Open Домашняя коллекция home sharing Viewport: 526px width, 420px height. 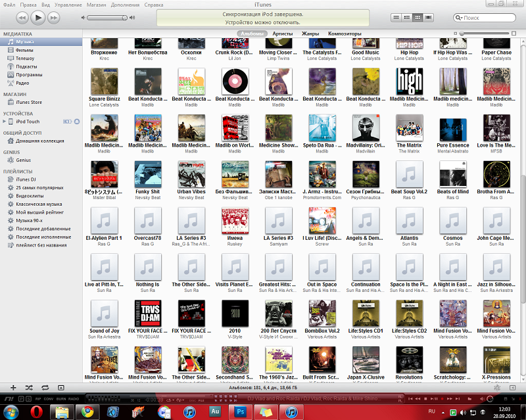(41, 141)
